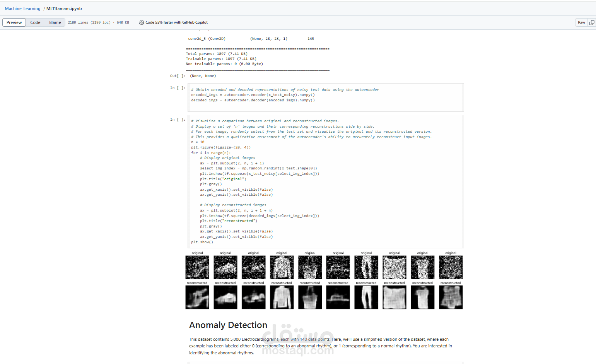
Task: Click the ML11tamam.ipynb breadcrumb
Action: click(x=63, y=8)
